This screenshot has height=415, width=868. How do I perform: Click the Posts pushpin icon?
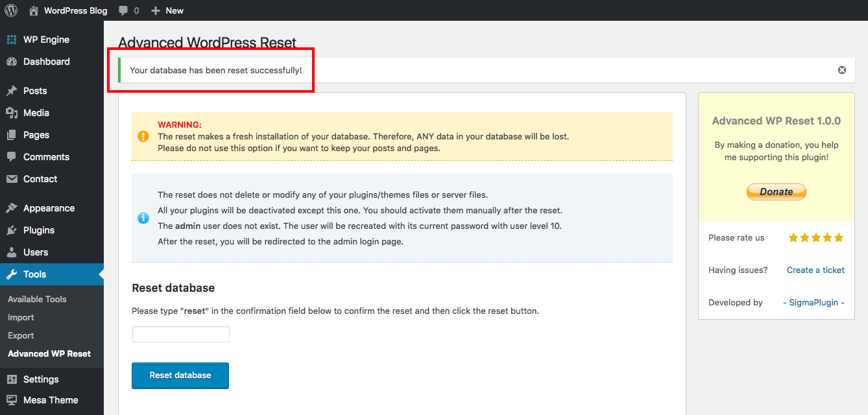tap(12, 91)
